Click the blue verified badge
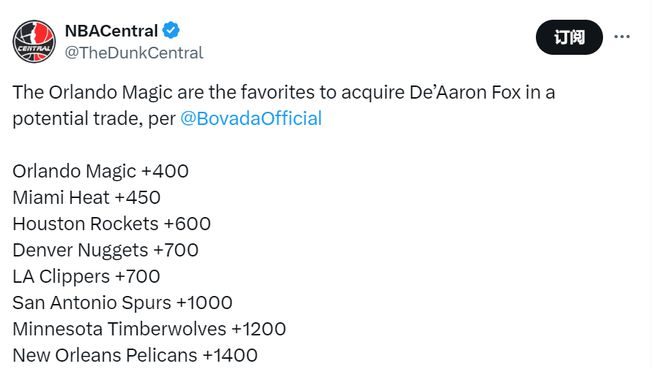The height and width of the screenshot is (369, 660). click(x=171, y=30)
